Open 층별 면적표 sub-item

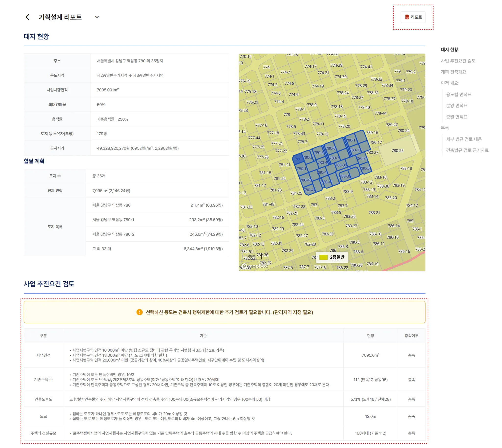tap(457, 117)
